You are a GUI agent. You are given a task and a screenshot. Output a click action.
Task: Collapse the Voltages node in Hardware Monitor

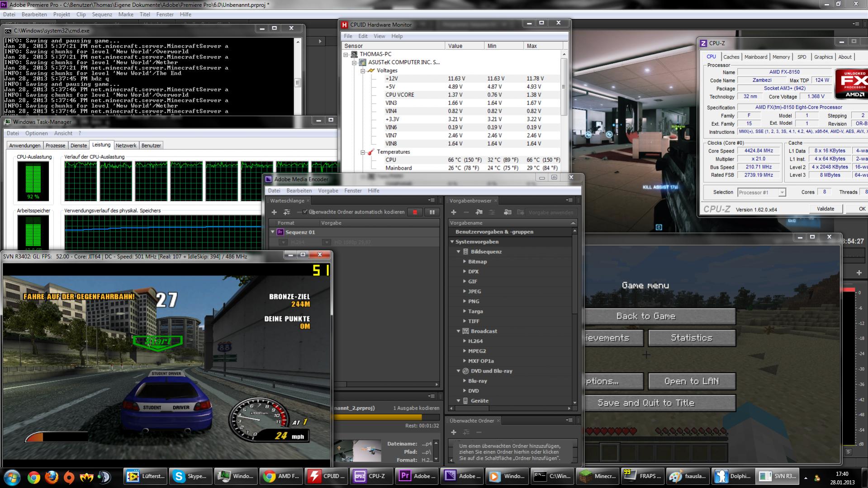(x=363, y=71)
